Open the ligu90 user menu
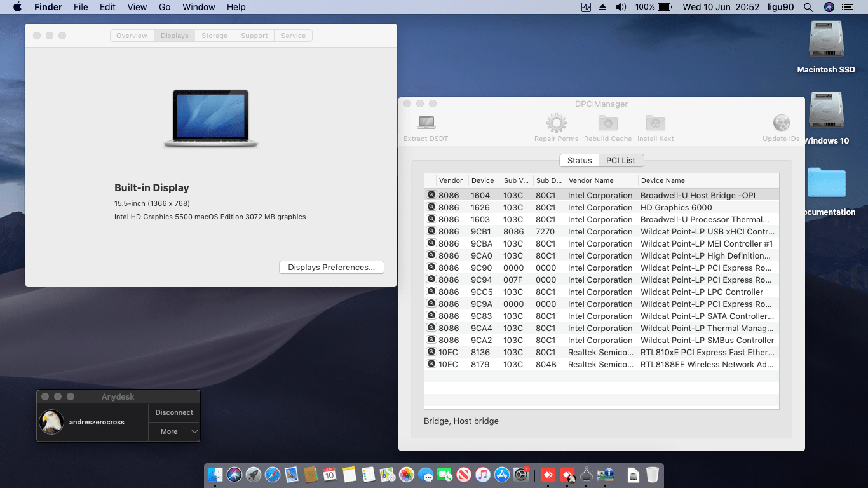The height and width of the screenshot is (488, 868). 782,7
